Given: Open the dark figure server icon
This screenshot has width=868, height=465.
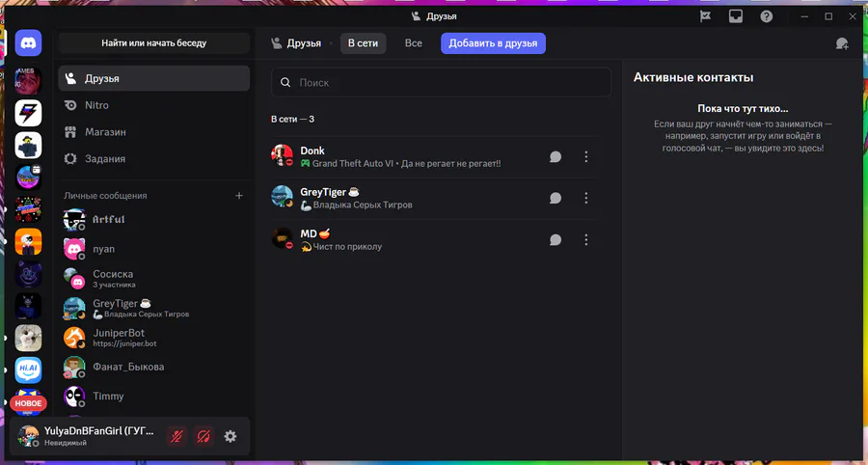Looking at the screenshot, I should coord(28,306).
